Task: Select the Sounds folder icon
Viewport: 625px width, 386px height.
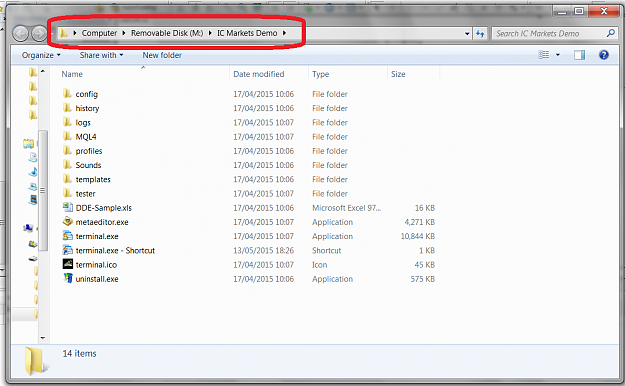Action: click(67, 165)
